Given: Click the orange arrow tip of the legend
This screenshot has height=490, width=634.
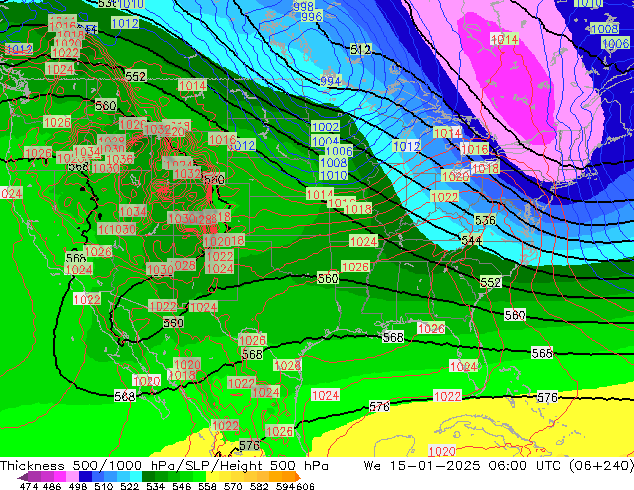Looking at the screenshot, I should tap(298, 477).
